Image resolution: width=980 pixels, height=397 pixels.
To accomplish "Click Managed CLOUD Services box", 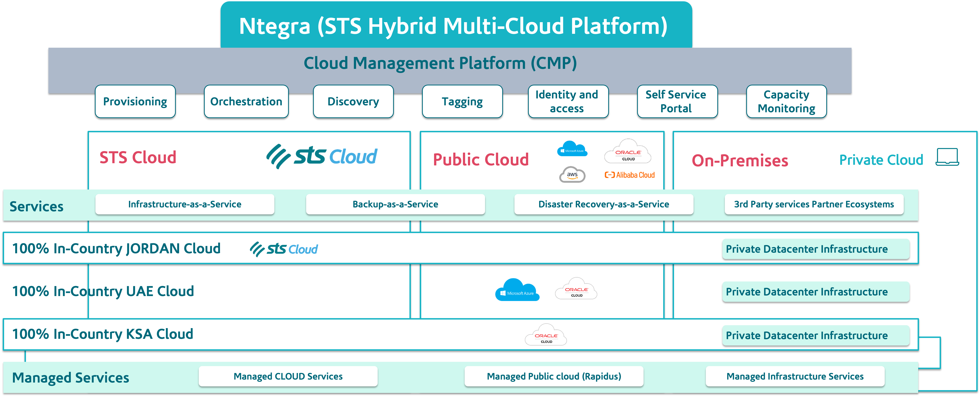I will click(288, 376).
